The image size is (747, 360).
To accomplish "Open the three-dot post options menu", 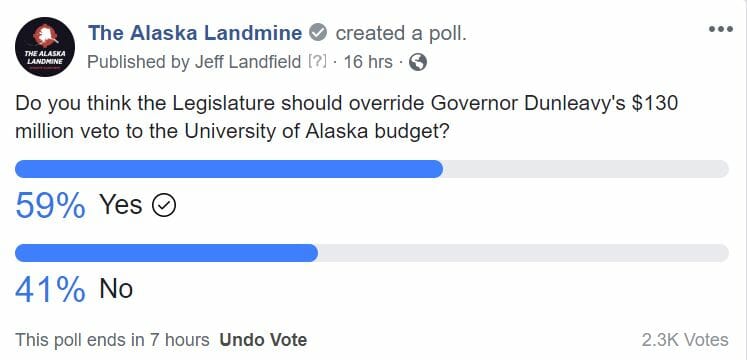I will tap(720, 30).
